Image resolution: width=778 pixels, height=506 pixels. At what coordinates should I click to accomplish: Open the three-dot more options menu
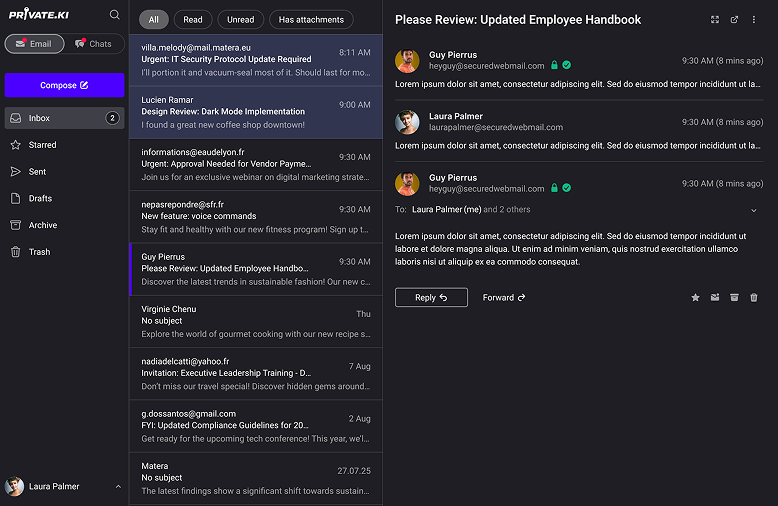pos(754,19)
